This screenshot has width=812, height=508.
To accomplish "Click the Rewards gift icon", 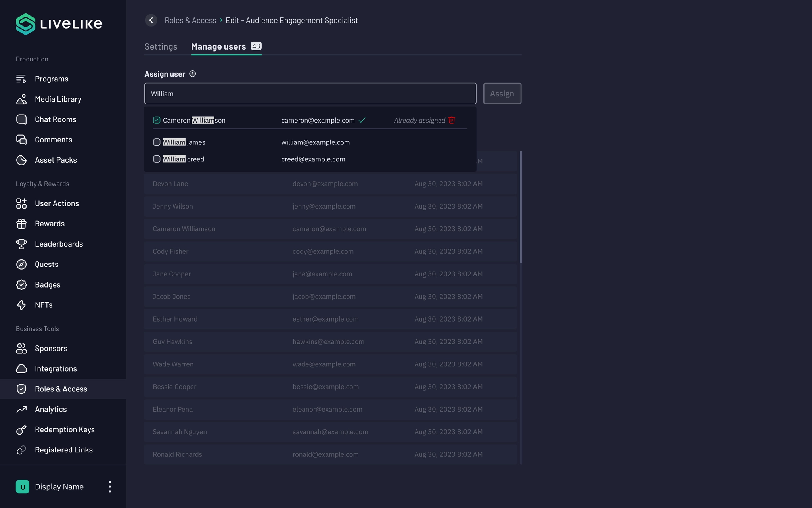I will (21, 224).
